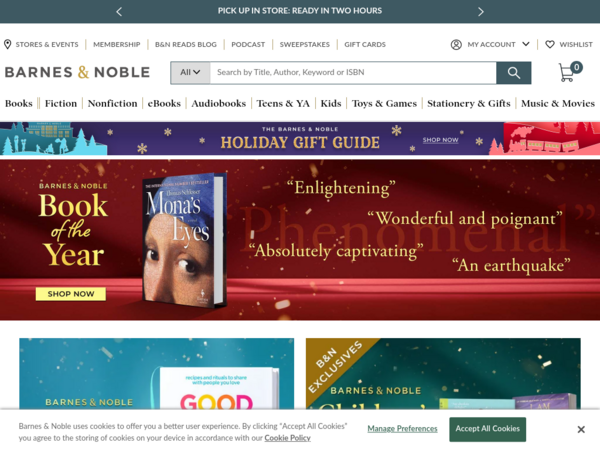Open the Cookie Policy link

pyautogui.click(x=287, y=438)
